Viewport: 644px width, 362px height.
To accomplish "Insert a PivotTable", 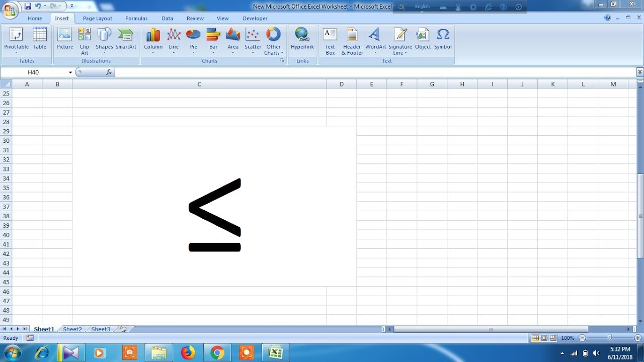I will coord(17,40).
